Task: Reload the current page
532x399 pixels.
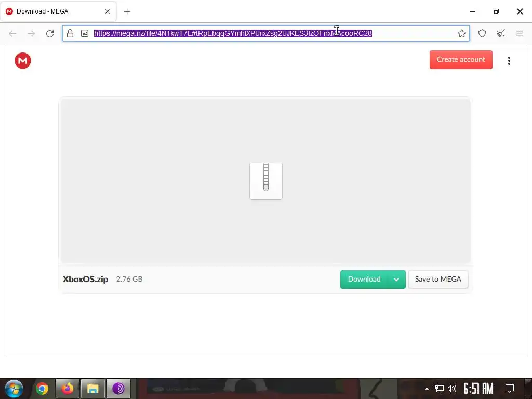Action: (50, 33)
